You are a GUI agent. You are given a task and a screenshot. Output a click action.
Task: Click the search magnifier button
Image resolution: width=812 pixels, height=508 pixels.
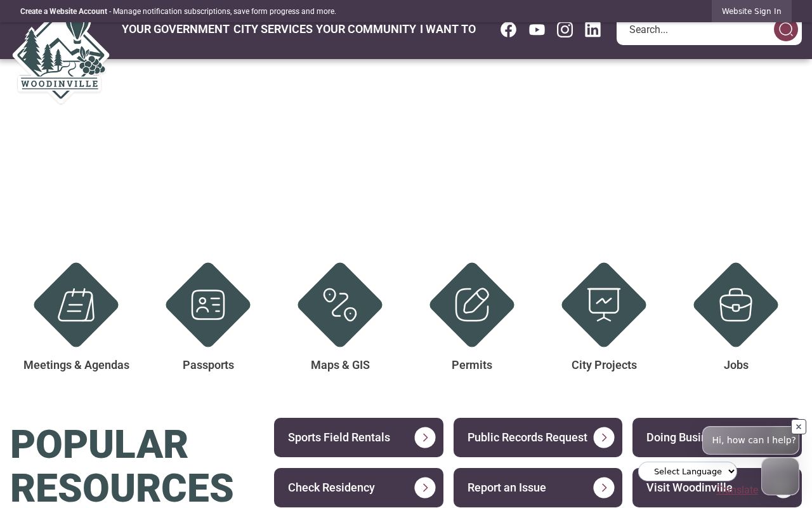(785, 29)
